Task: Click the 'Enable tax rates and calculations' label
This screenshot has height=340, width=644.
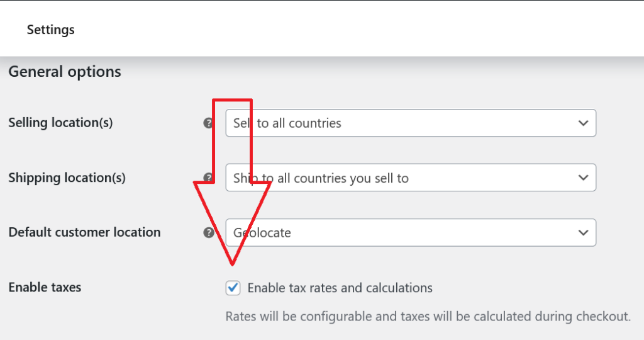Action: [x=340, y=288]
